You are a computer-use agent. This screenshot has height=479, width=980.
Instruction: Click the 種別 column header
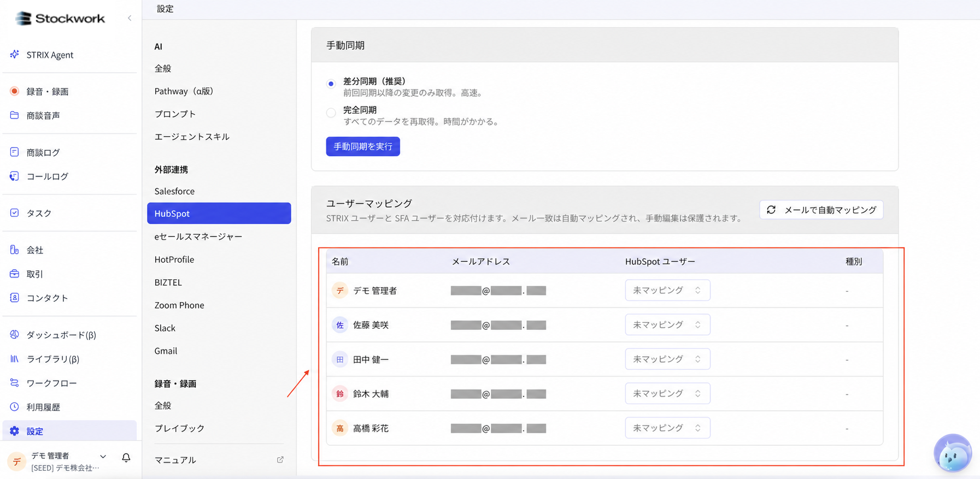tap(854, 262)
